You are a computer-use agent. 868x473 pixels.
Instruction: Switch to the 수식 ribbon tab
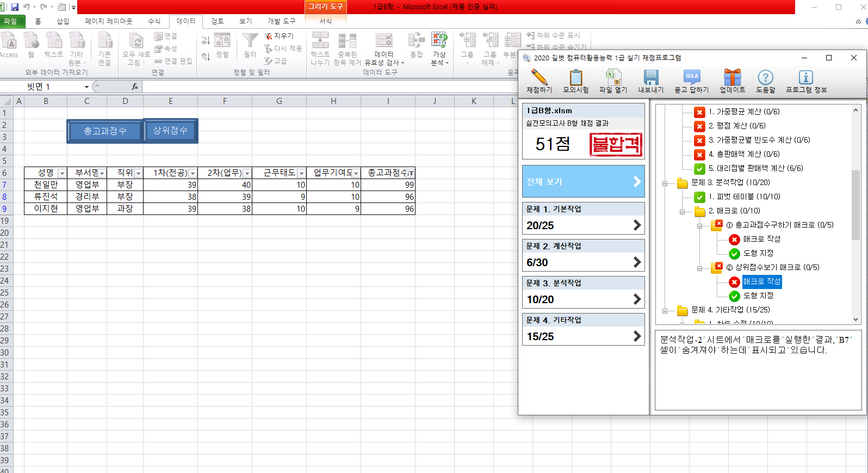(x=154, y=21)
